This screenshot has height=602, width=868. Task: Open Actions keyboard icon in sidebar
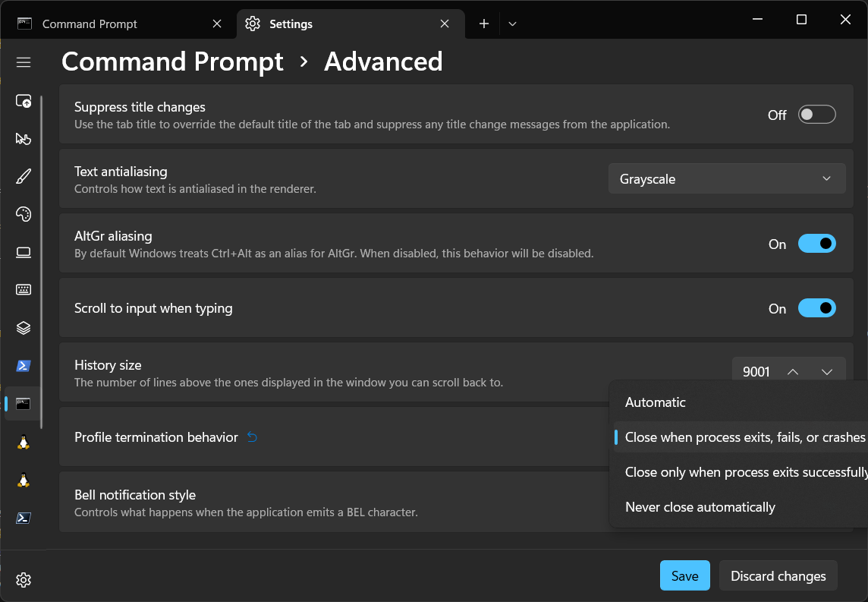[x=24, y=290]
